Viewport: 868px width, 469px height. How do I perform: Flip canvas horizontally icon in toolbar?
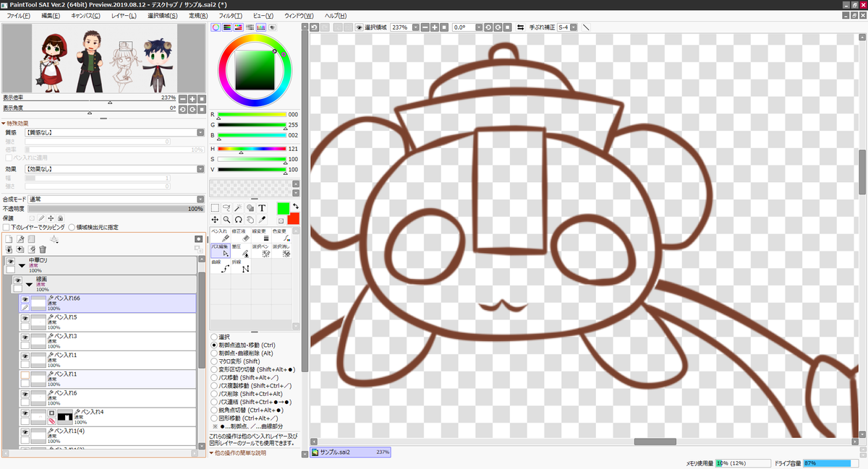(521, 27)
